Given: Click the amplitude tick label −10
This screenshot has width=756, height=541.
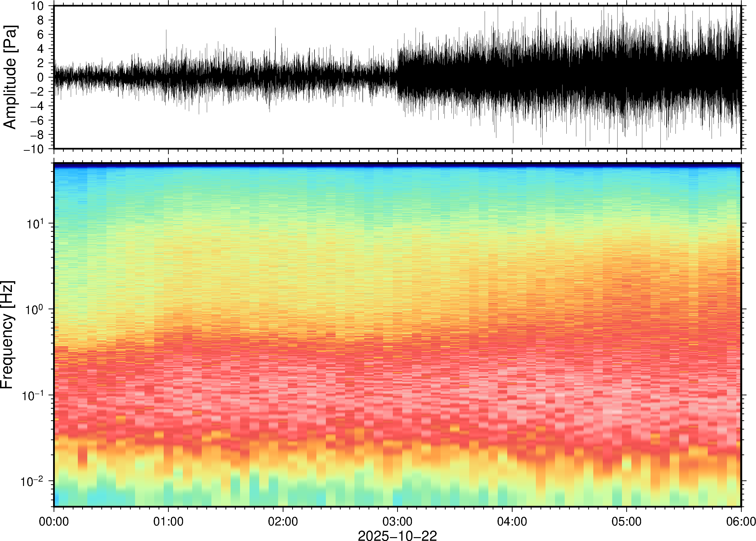Looking at the screenshot, I should coord(33,149).
